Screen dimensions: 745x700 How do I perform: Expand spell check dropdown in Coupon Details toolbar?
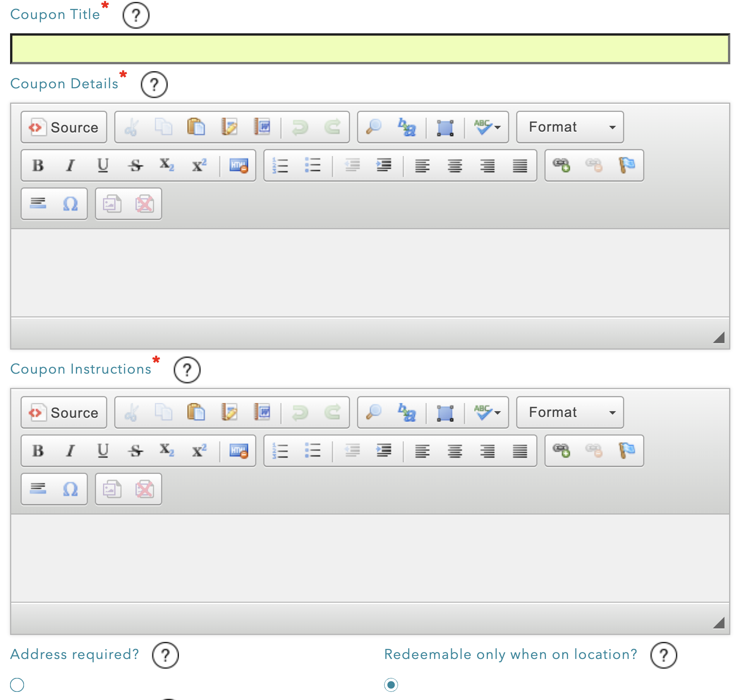point(497,127)
